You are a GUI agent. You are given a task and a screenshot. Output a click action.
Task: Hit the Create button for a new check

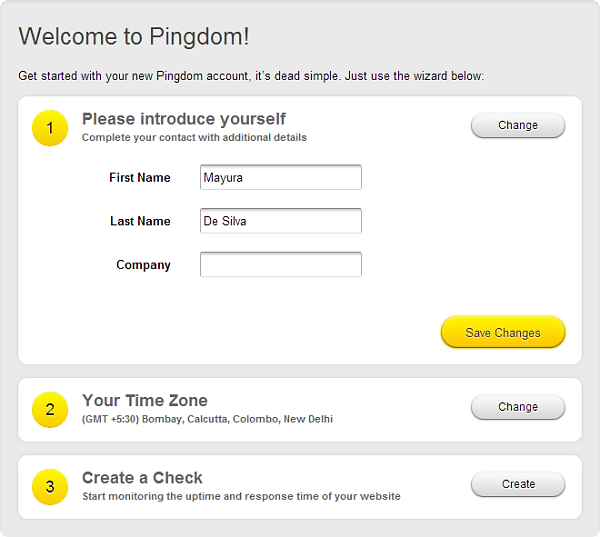(518, 484)
